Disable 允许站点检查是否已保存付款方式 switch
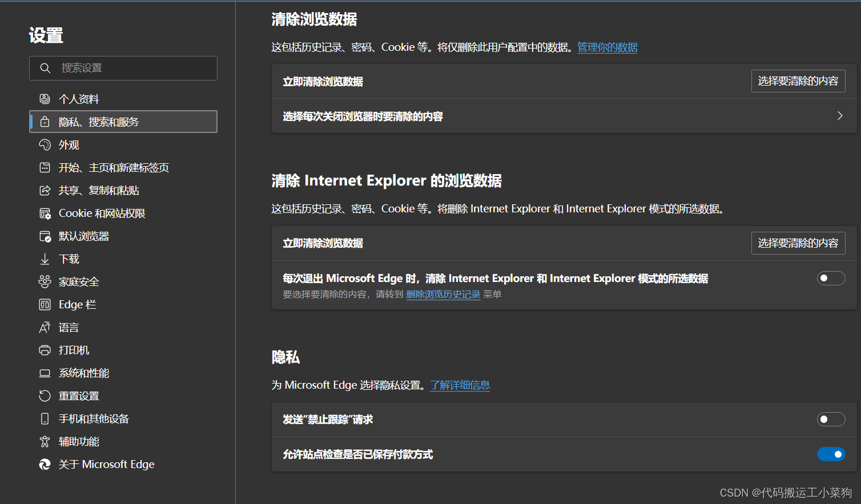 (831, 454)
